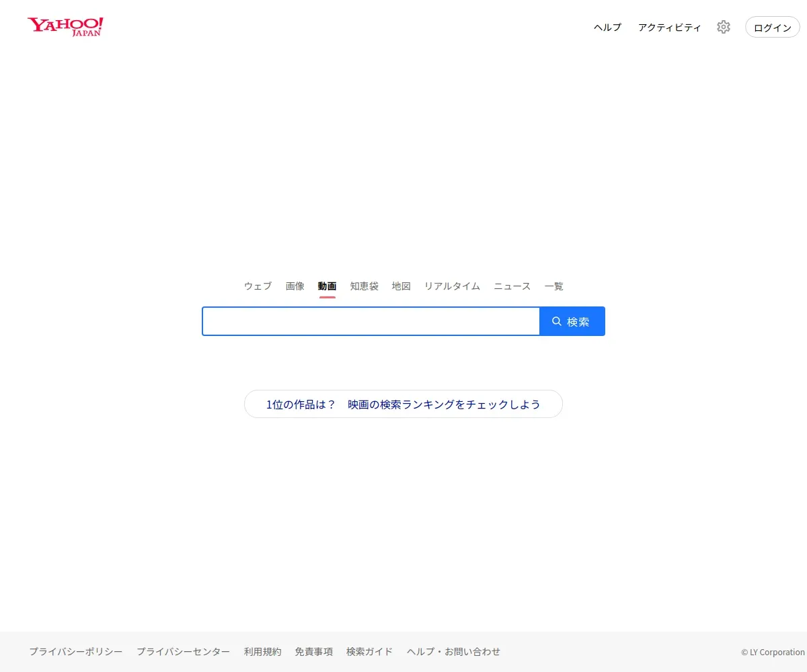Open the 映画の検索ランキング promo link
Image resolution: width=807 pixels, height=672 pixels.
coord(403,404)
